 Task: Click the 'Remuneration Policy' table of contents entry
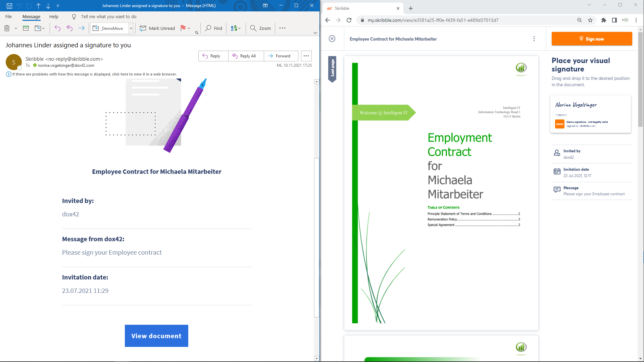[474, 219]
